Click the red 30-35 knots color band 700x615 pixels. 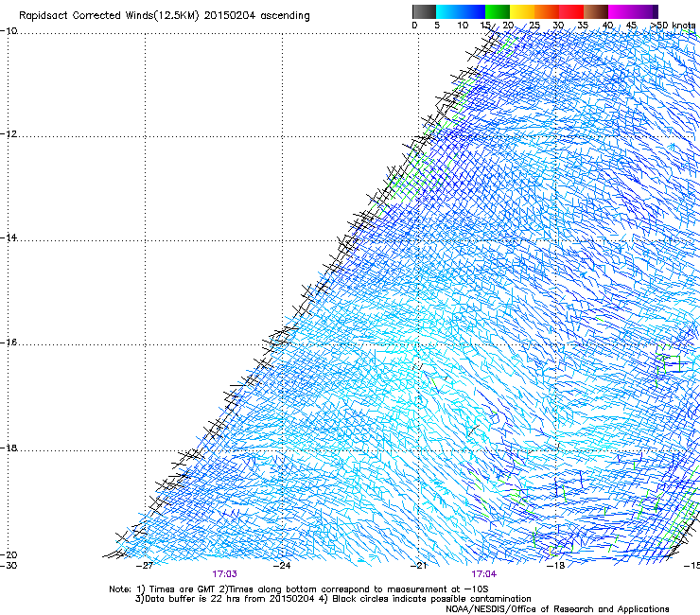[571, 11]
